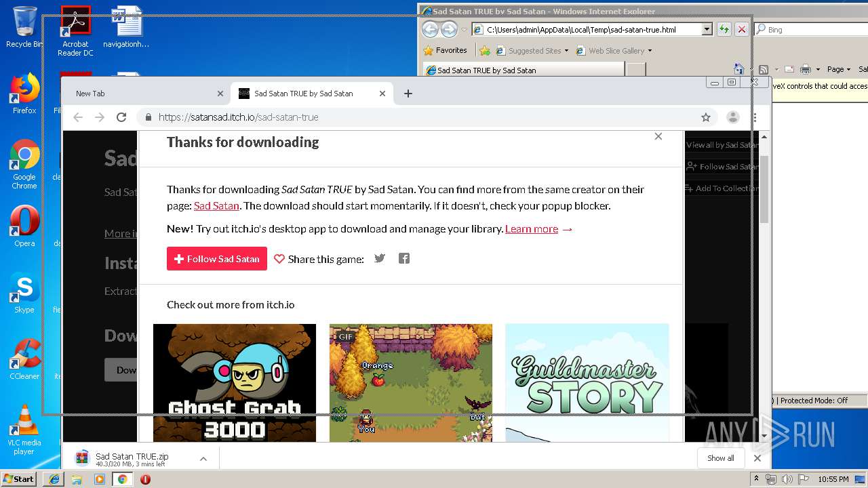The height and width of the screenshot is (488, 868).
Task: Click View all by Sad Satan
Action: [x=722, y=145]
